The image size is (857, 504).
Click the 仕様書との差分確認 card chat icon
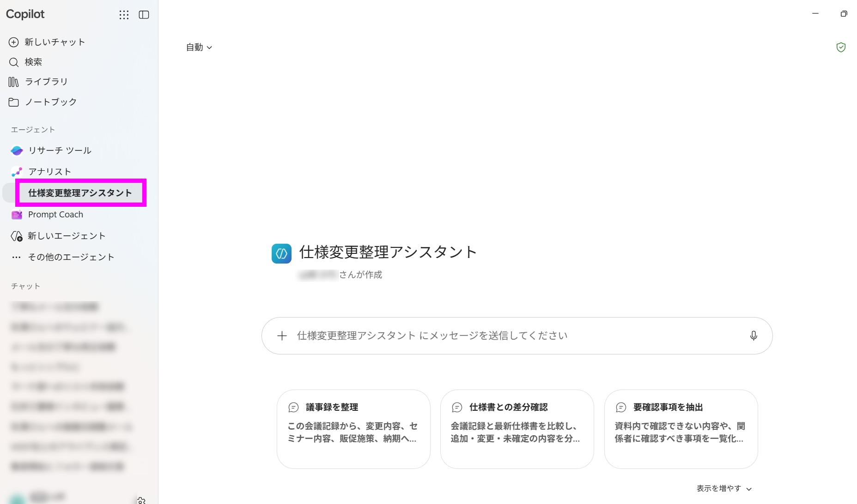457,407
